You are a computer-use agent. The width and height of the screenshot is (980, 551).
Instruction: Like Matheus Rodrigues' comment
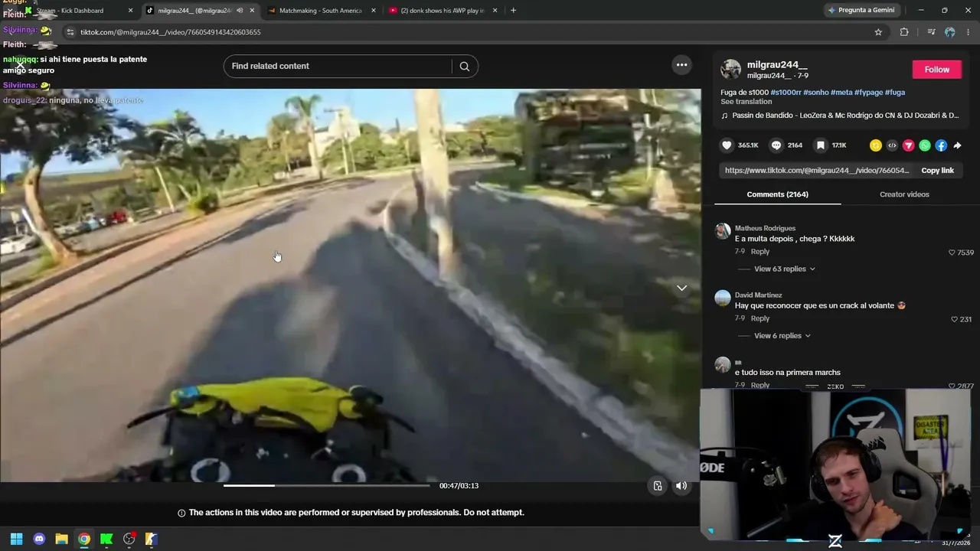(x=952, y=253)
